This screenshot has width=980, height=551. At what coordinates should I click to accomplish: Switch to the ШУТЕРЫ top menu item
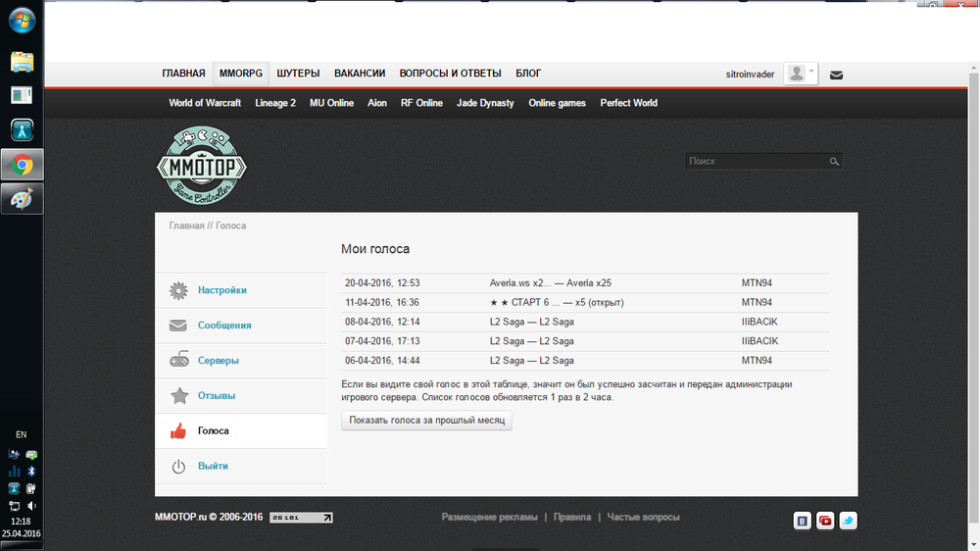click(x=298, y=74)
